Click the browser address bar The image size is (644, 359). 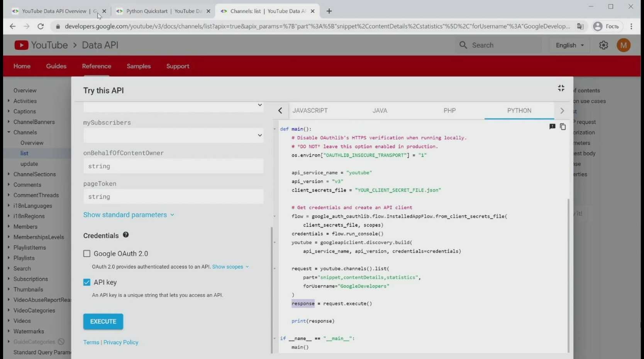pyautogui.click(x=317, y=26)
